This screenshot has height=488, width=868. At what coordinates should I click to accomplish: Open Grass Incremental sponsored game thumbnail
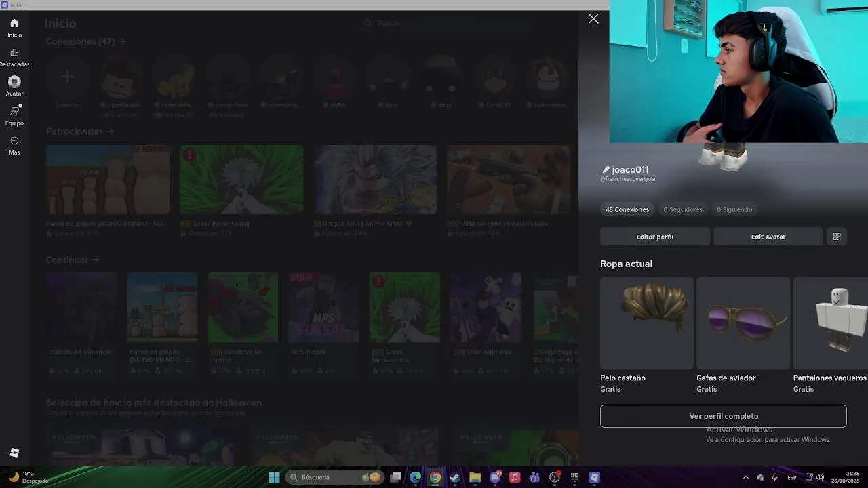(x=241, y=180)
